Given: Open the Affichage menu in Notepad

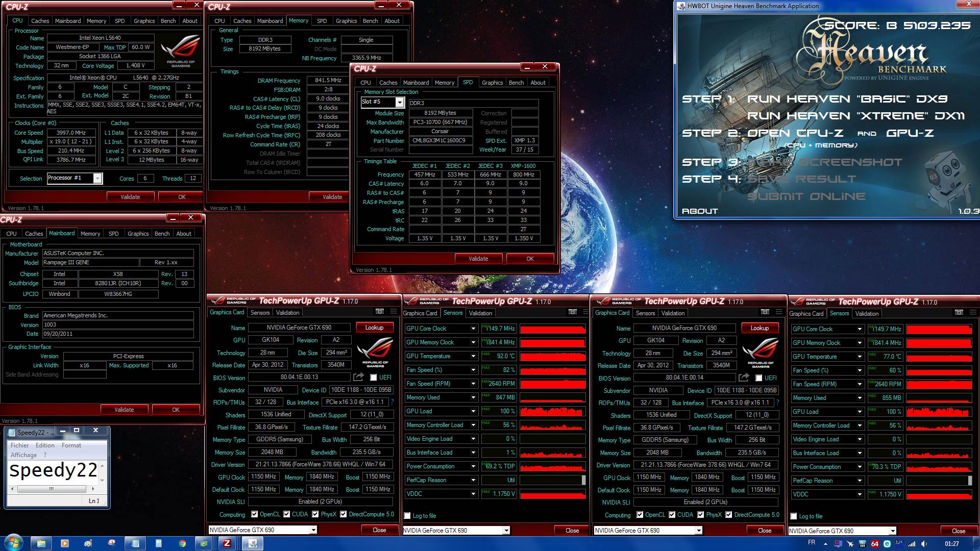Looking at the screenshot, I should (23, 455).
